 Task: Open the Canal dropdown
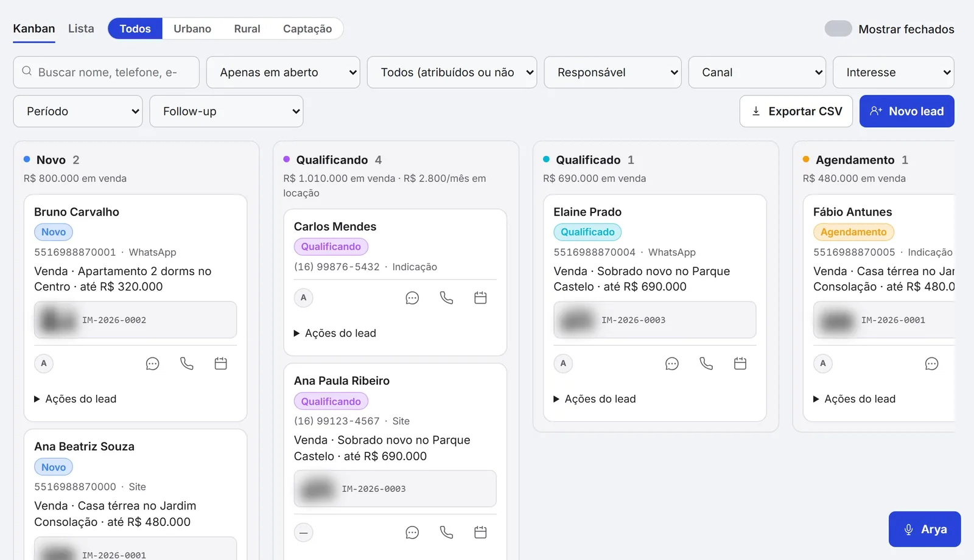tap(757, 72)
